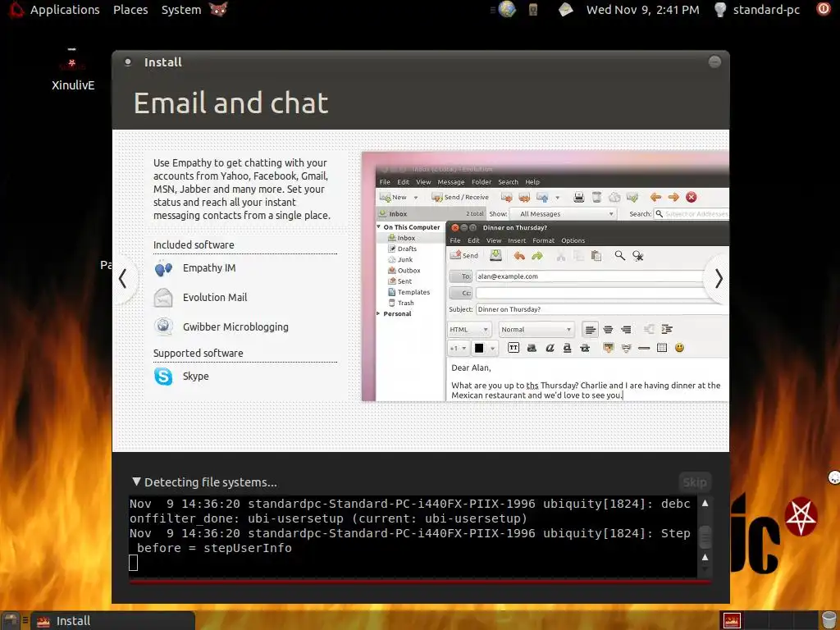This screenshot has width=840, height=630.
Task: Click the show desktop icon in bottom panel
Action: click(x=10, y=620)
